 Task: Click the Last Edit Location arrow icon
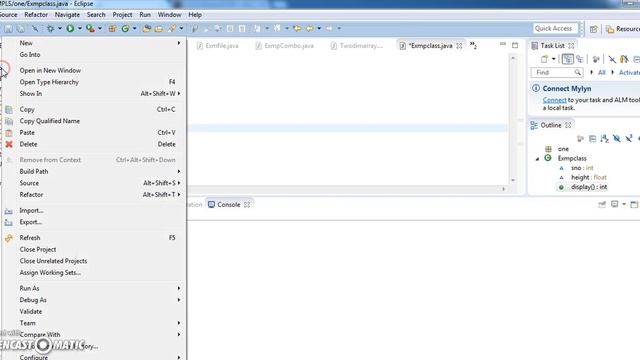tap(297, 28)
